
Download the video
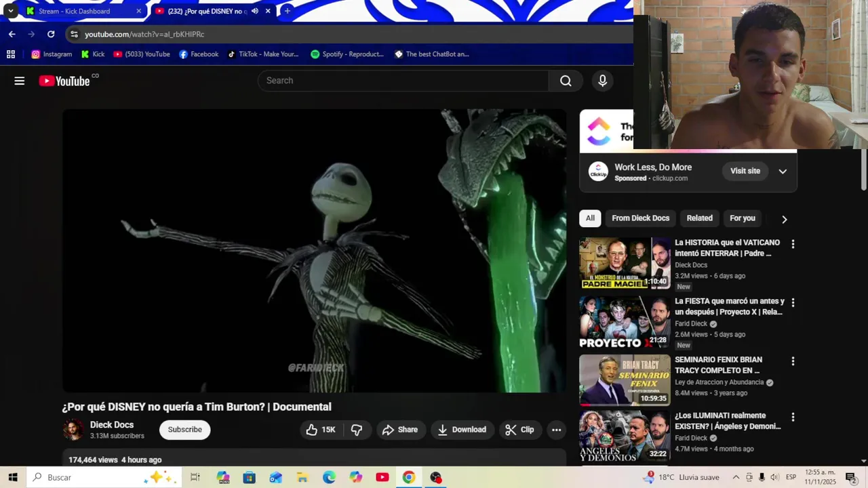[x=462, y=430]
